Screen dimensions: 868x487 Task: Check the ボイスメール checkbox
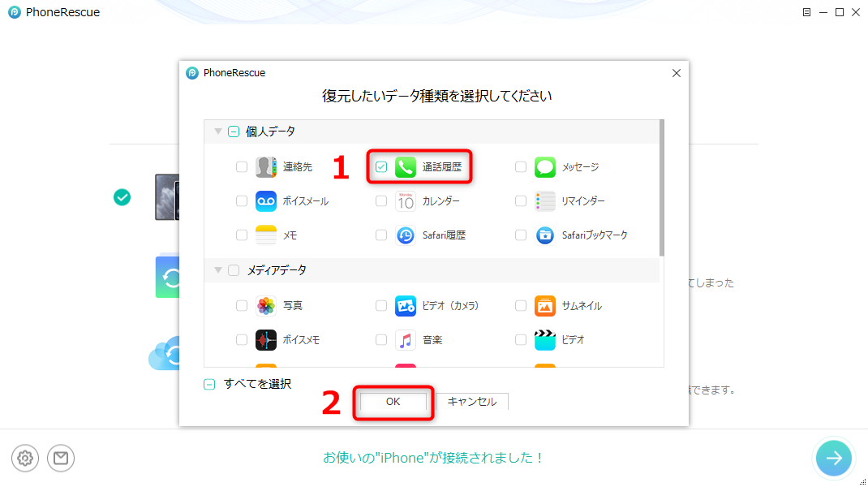pos(242,201)
